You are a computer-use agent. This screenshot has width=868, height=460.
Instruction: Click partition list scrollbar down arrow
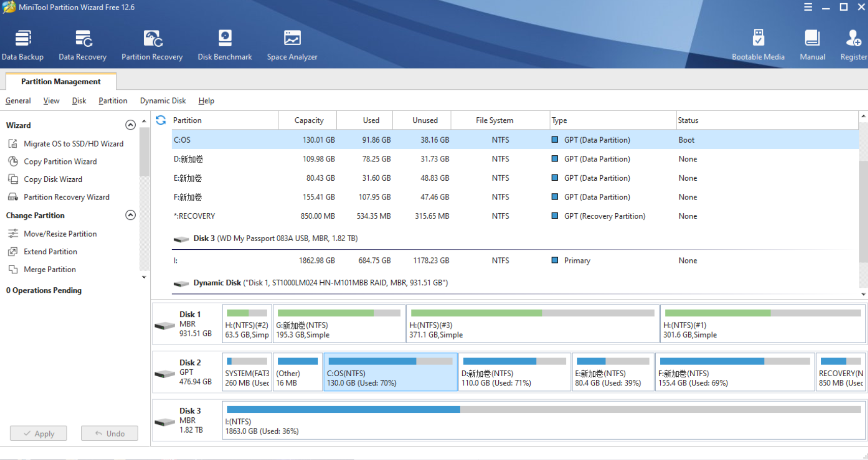(x=863, y=294)
